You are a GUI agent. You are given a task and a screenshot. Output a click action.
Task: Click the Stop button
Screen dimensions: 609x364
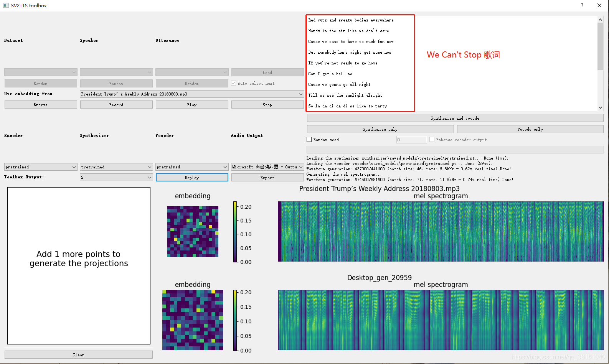(267, 105)
